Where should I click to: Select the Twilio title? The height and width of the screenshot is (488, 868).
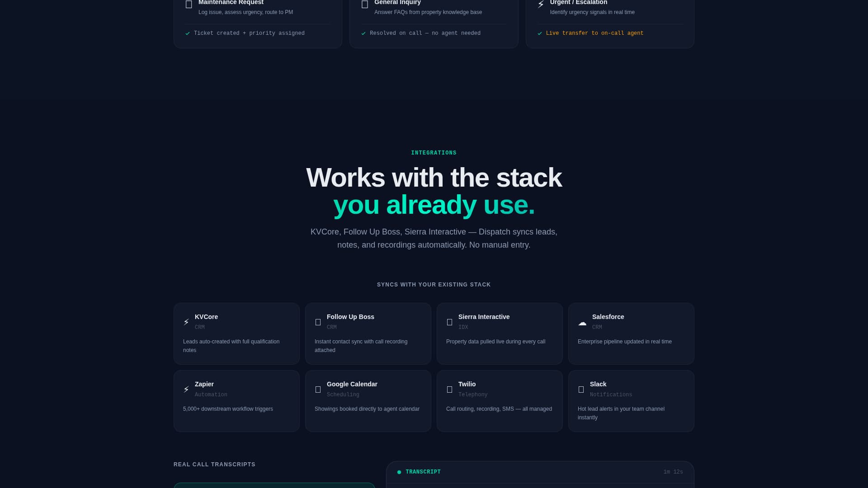pyautogui.click(x=467, y=384)
